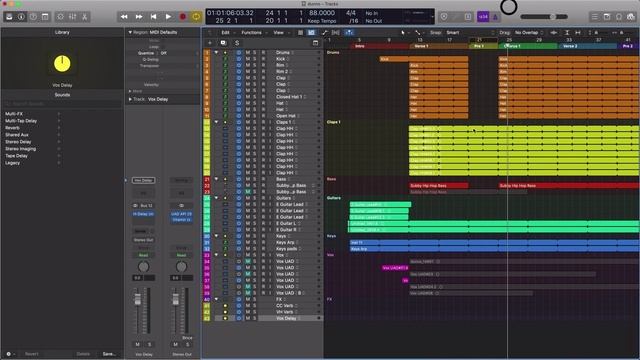Collapse the Bass track stack triangle
The image size is (640, 360).
[217, 179]
